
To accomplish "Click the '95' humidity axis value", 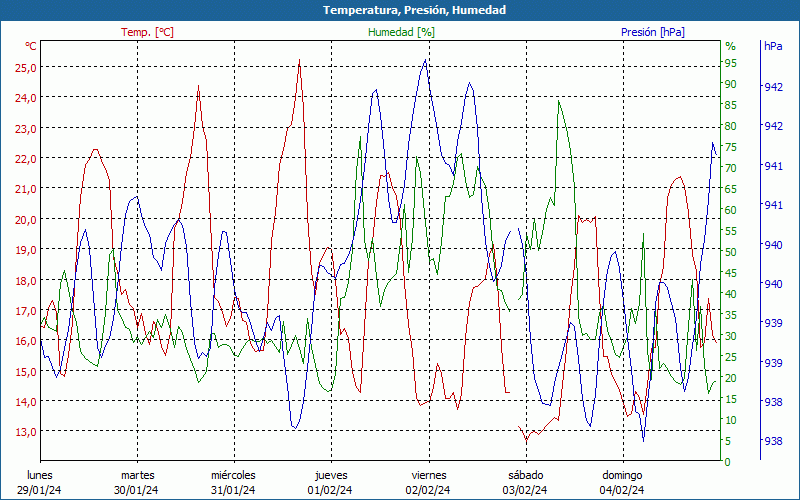I will click(x=731, y=63).
